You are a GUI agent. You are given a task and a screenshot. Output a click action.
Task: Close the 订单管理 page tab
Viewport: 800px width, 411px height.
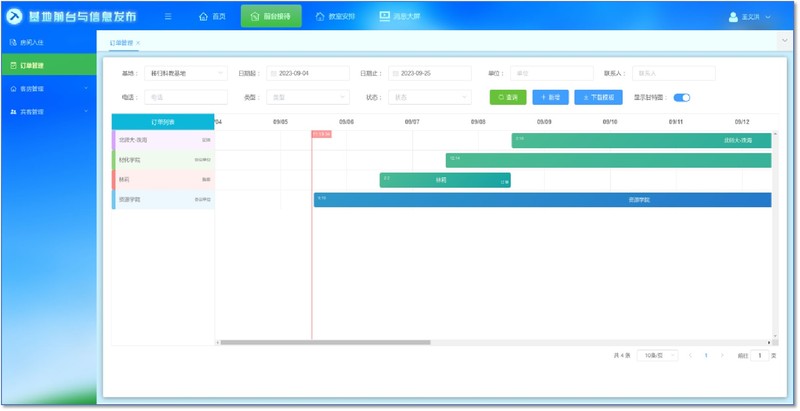[x=138, y=43]
